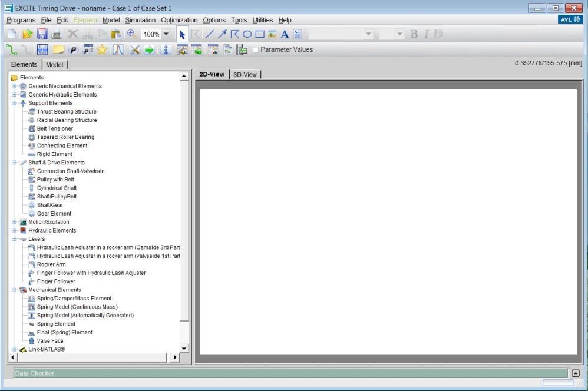
Task: Select Thrust Bearing Structure element
Action: pos(67,112)
